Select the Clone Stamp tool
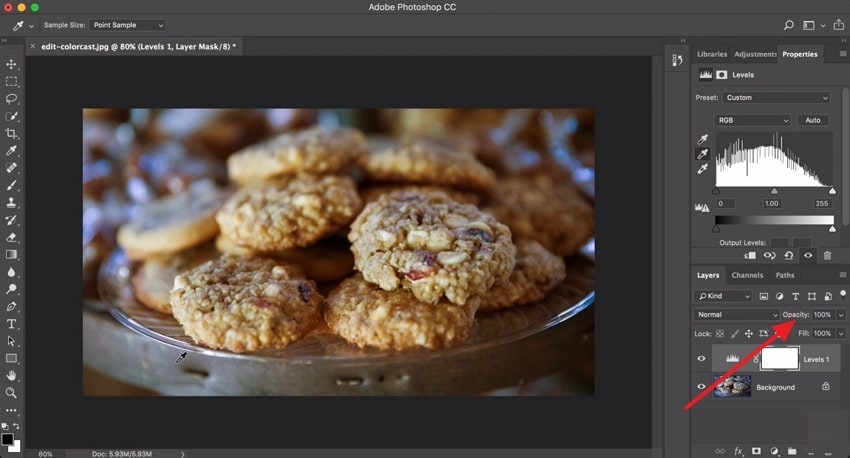850x458 pixels. click(x=11, y=203)
